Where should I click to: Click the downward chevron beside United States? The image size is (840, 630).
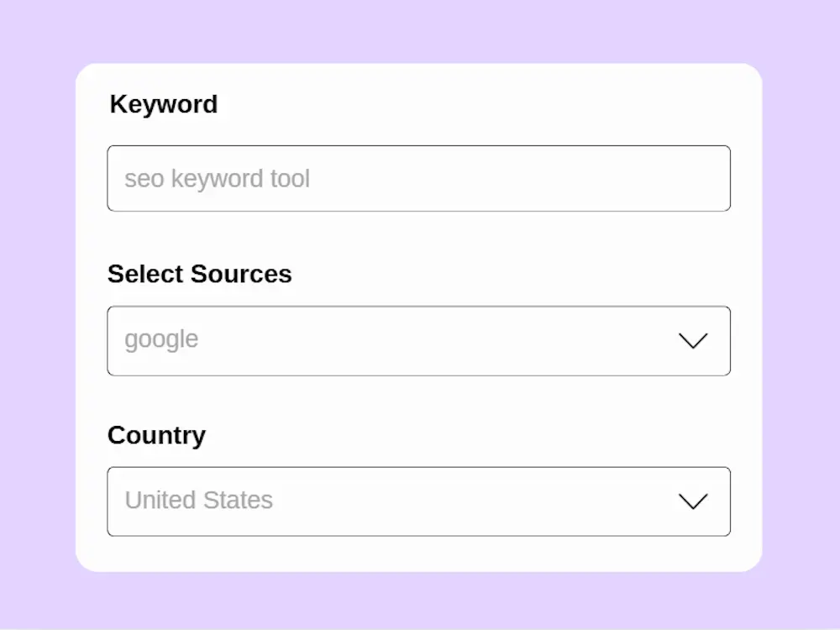pos(693,501)
